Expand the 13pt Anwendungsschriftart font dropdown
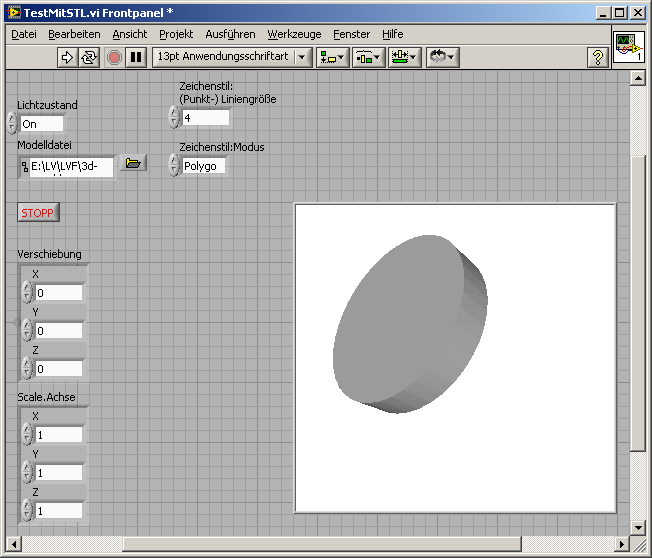This screenshot has height=558, width=652. pos(303,57)
